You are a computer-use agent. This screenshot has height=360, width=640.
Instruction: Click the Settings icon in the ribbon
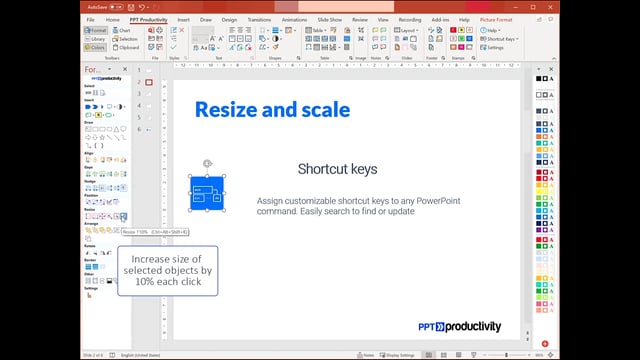click(492, 48)
